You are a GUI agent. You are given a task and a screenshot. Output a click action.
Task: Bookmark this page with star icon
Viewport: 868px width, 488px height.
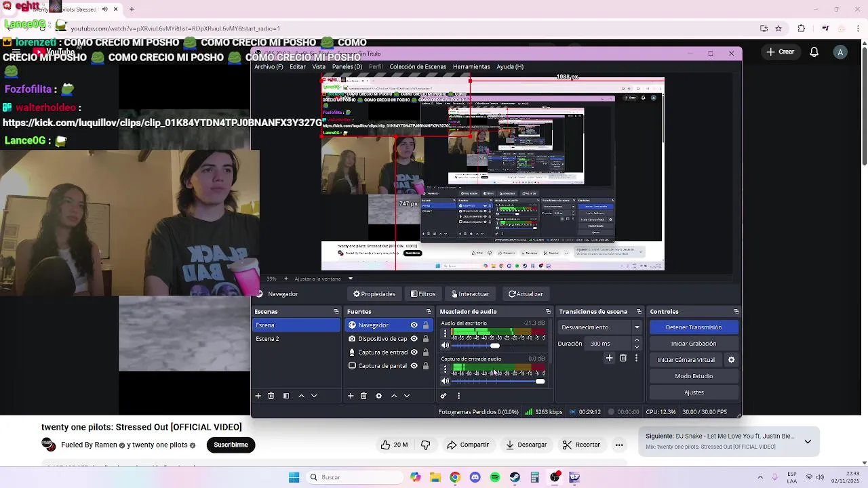click(x=778, y=28)
